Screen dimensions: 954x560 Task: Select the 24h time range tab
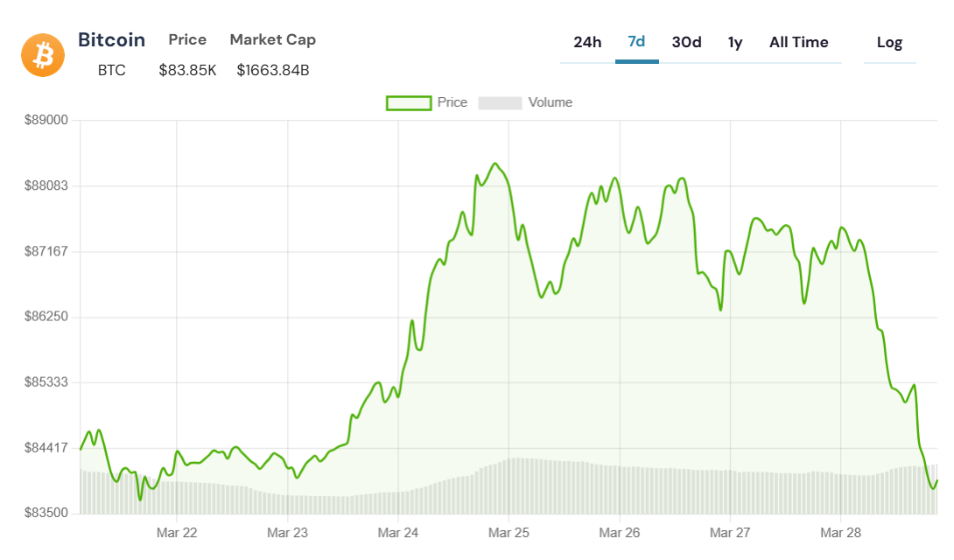[587, 43]
